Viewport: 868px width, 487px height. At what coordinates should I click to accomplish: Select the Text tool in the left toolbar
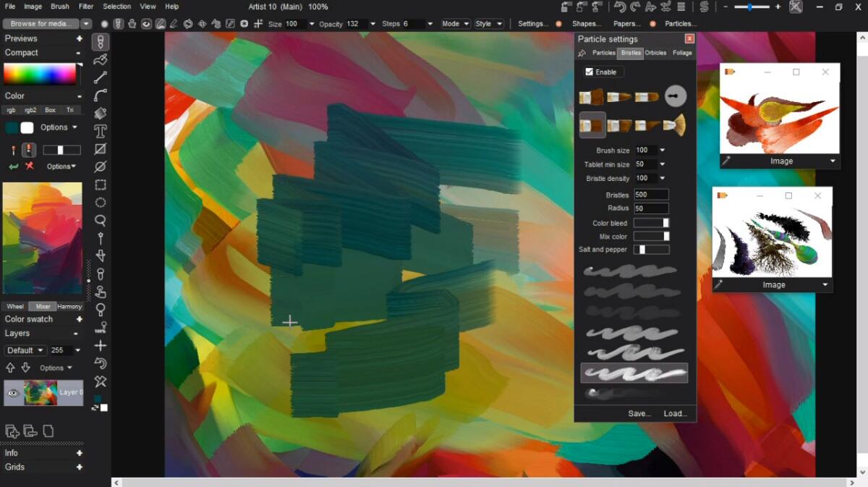(101, 130)
